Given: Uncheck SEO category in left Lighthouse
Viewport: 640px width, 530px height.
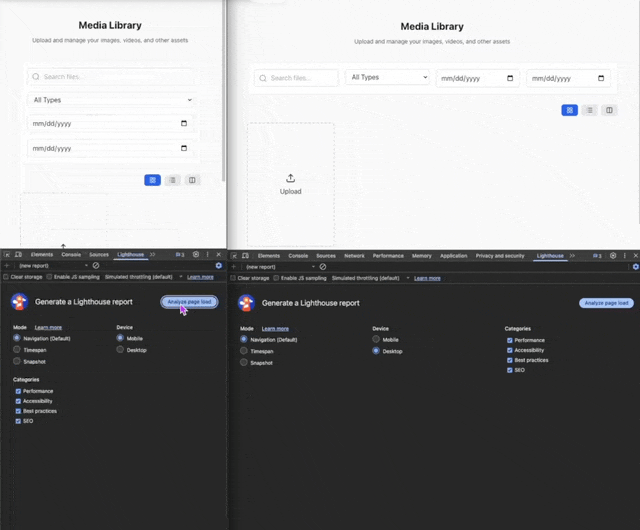Looking at the screenshot, I should point(18,421).
